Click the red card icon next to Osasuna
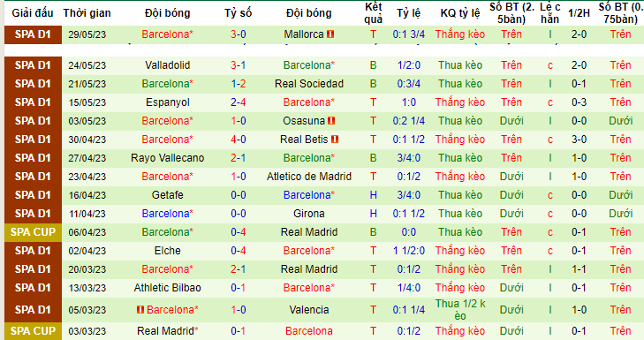Viewport: 644px width, 340px height. click(331, 121)
